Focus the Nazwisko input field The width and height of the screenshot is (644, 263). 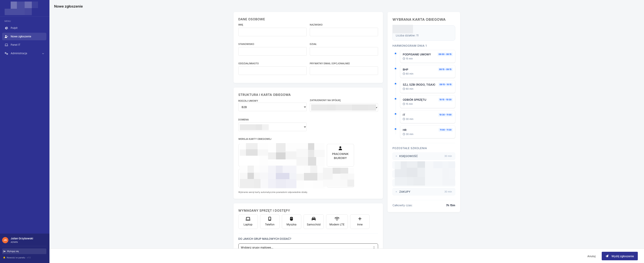344,32
